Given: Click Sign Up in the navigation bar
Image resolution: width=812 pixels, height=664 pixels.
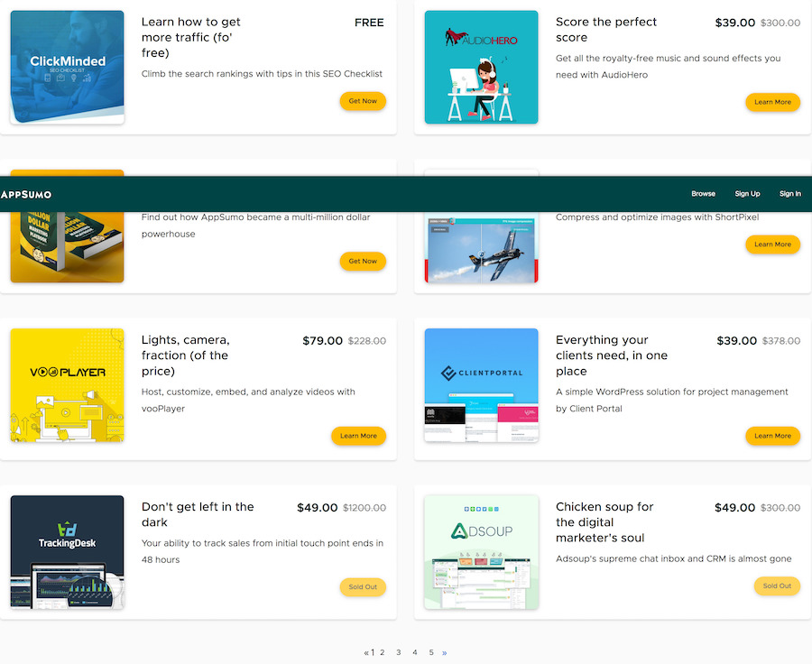Looking at the screenshot, I should [747, 194].
